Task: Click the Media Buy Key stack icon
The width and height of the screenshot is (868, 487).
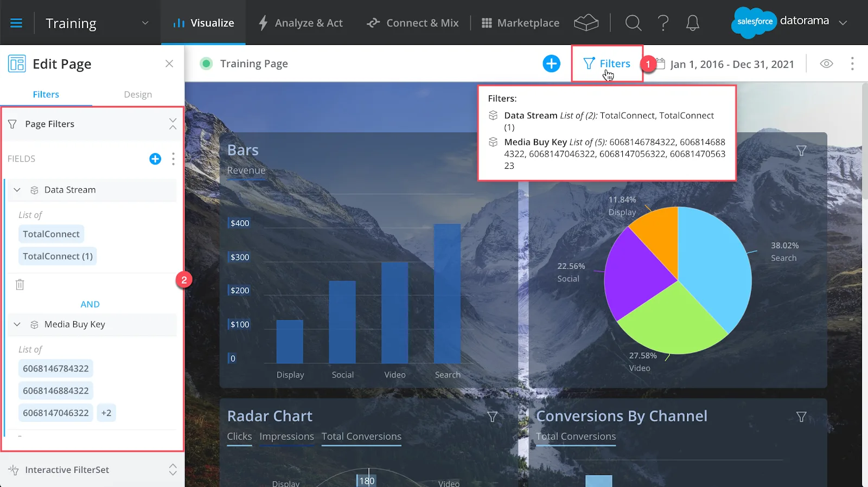Action: 34,325
